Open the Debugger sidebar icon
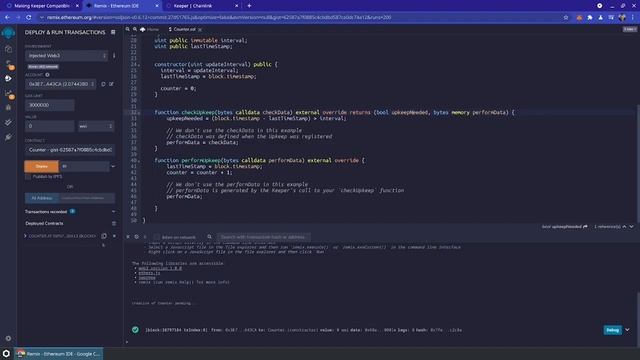The height and width of the screenshot is (360, 640). click(x=8, y=108)
